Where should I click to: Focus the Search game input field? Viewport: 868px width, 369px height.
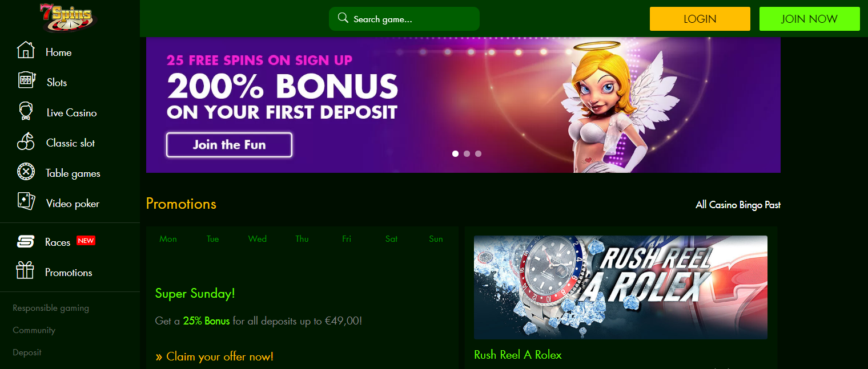pos(404,19)
